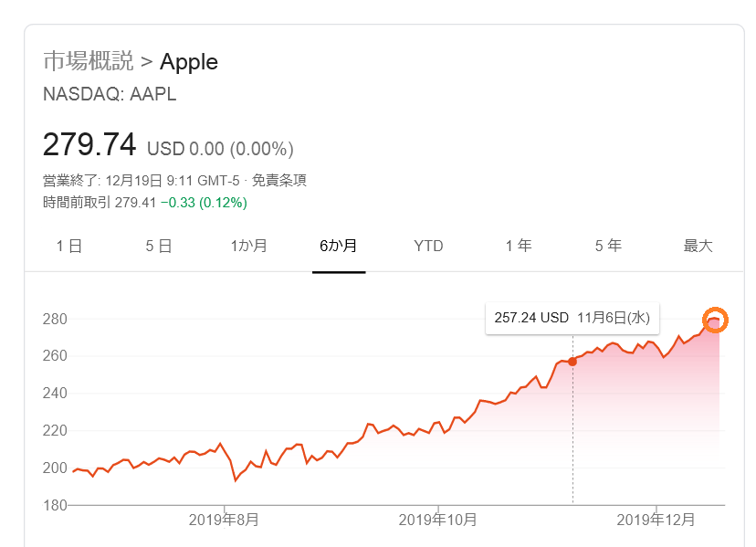Show the 最大 full history tab
The height and width of the screenshot is (547, 756).
tap(698, 246)
